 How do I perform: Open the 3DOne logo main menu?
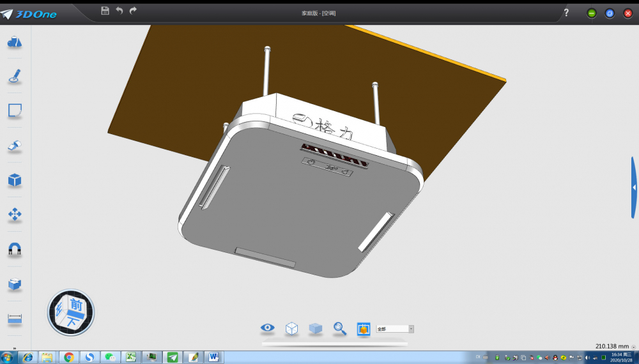point(29,14)
